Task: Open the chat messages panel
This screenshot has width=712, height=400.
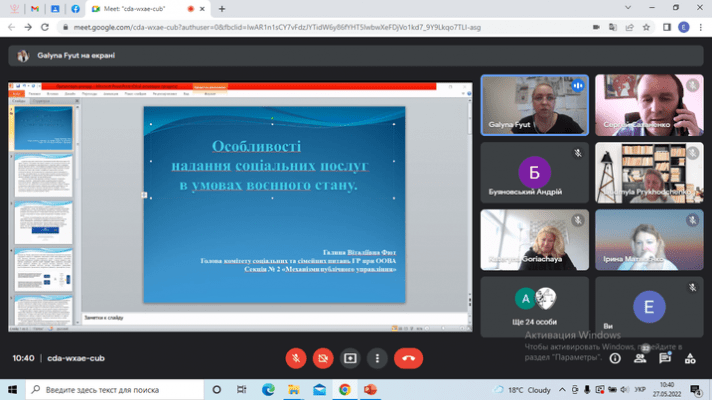Action: tap(665, 358)
